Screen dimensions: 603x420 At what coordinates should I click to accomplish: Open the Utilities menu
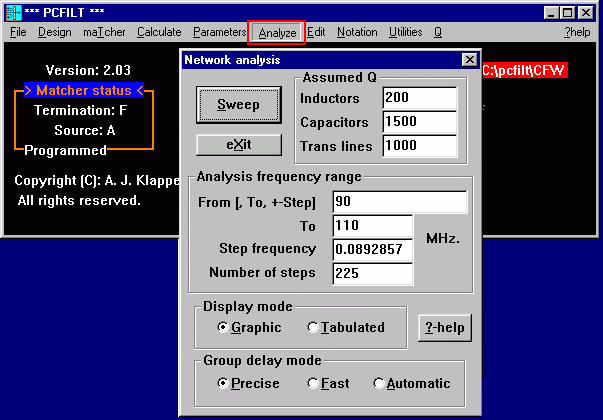pos(405,32)
